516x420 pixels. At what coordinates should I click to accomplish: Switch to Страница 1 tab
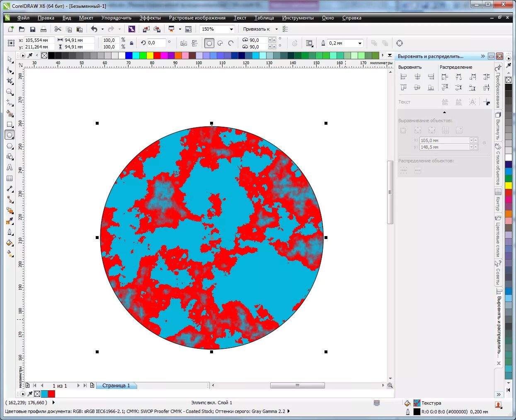pos(116,386)
